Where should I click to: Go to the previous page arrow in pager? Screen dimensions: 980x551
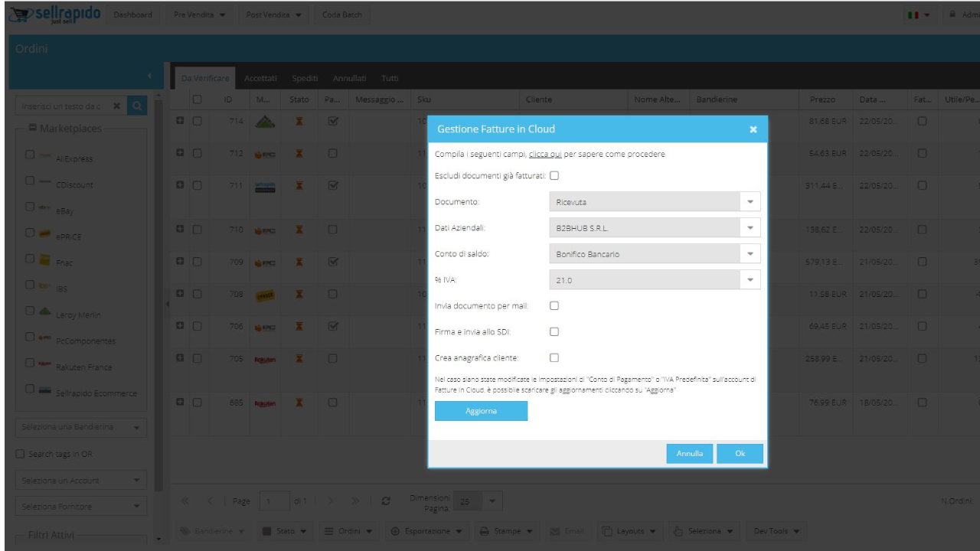point(210,500)
